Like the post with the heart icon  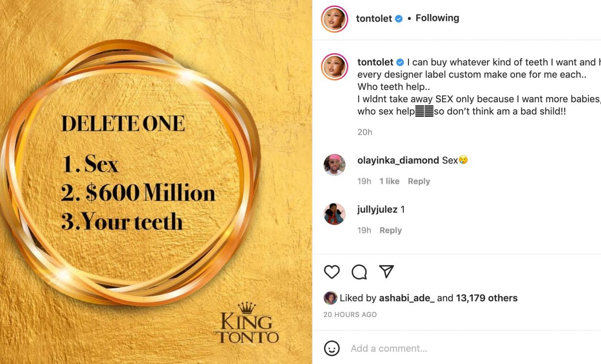coord(332,272)
